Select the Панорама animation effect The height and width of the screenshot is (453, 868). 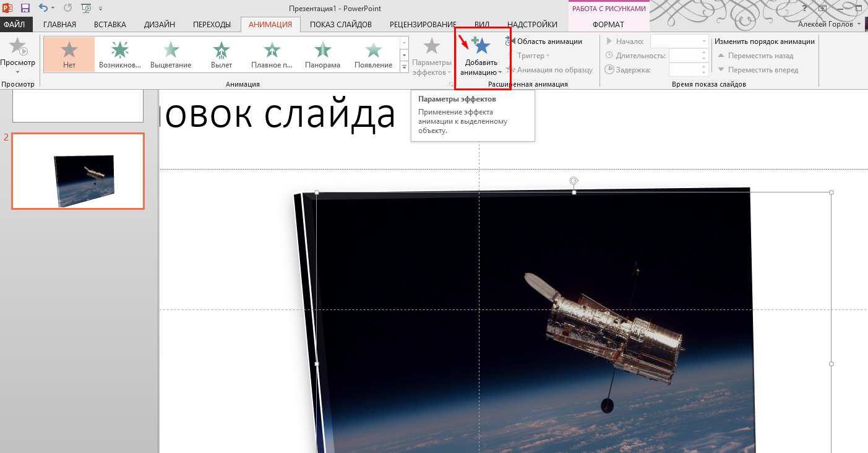tap(322, 54)
